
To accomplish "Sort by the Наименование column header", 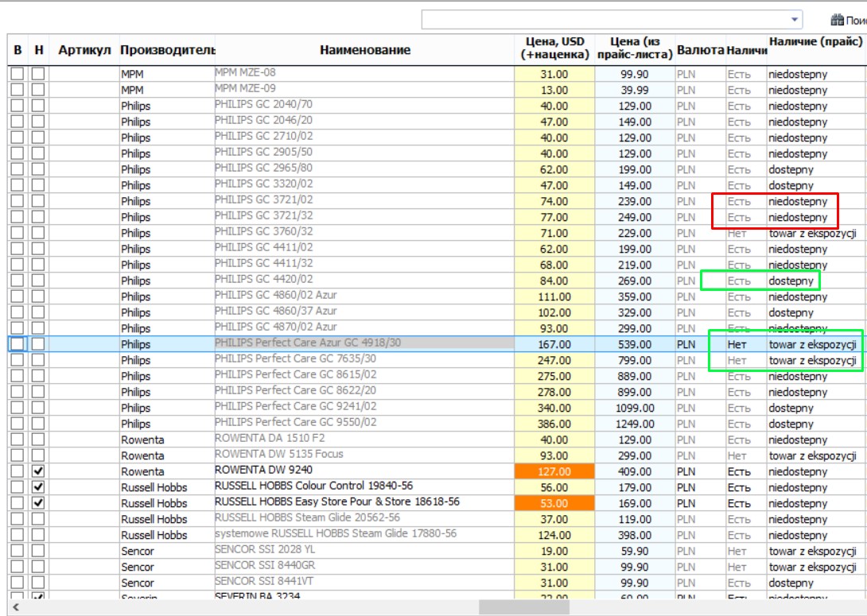I will pyautogui.click(x=365, y=50).
